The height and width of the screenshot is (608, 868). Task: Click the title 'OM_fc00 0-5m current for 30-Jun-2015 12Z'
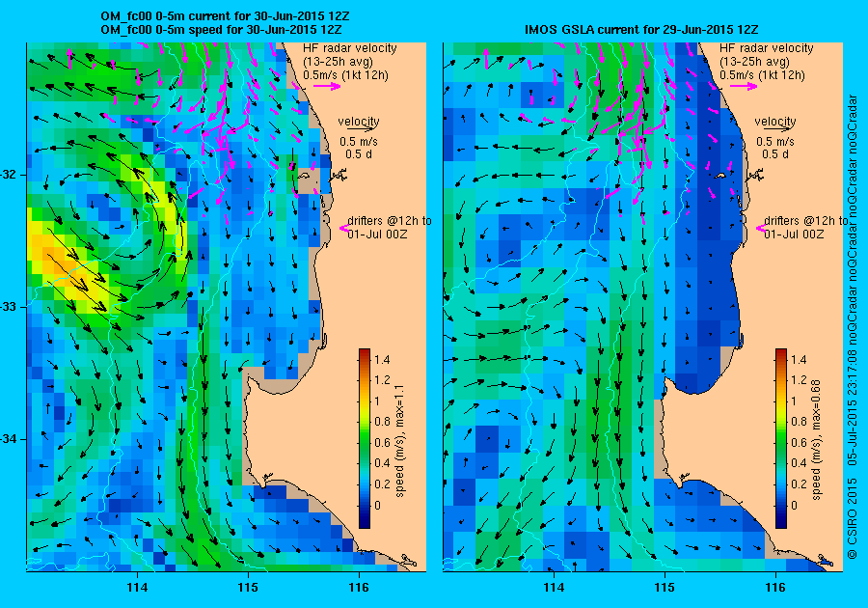(x=225, y=16)
